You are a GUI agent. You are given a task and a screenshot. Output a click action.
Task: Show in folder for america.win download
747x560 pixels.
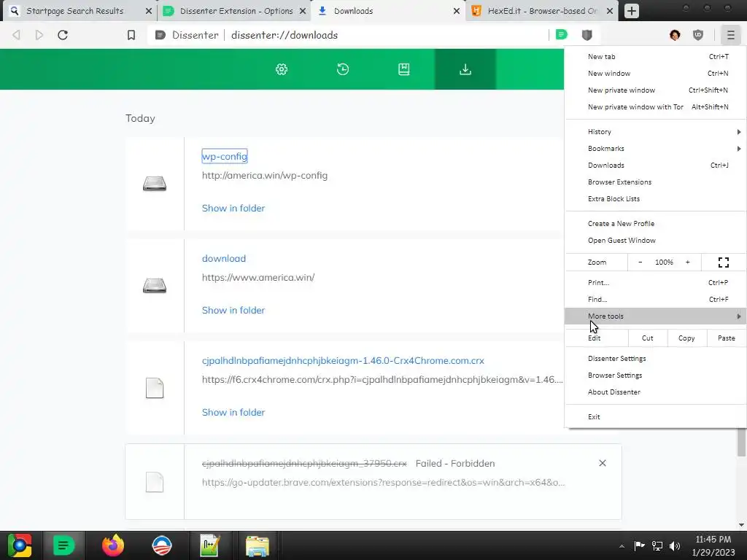[233, 310]
